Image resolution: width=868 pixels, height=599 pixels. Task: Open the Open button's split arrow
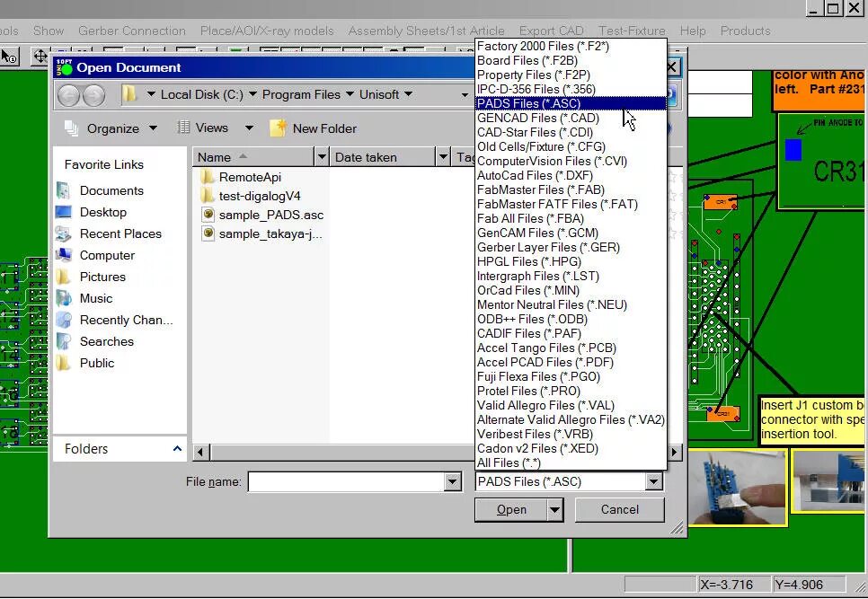[x=554, y=510]
